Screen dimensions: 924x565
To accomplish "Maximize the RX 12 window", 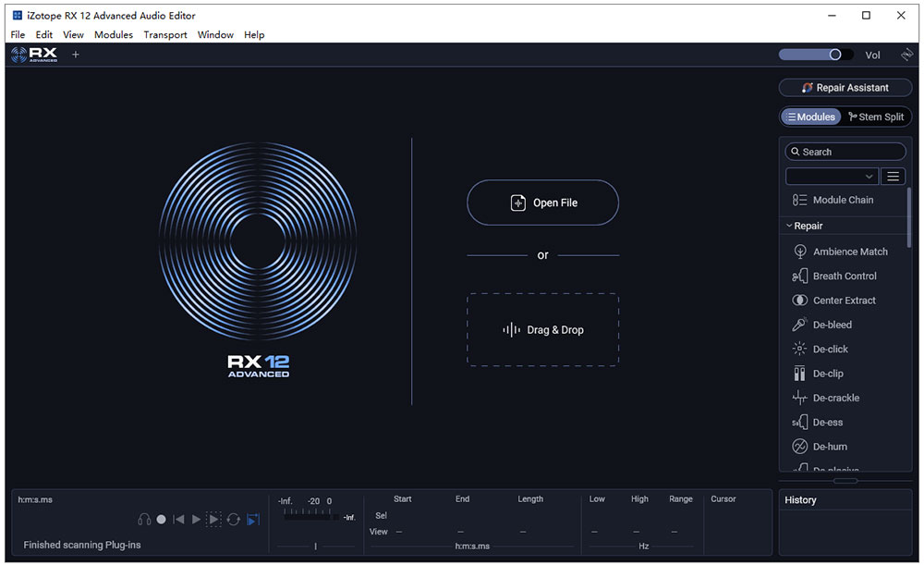I will pyautogui.click(x=867, y=16).
